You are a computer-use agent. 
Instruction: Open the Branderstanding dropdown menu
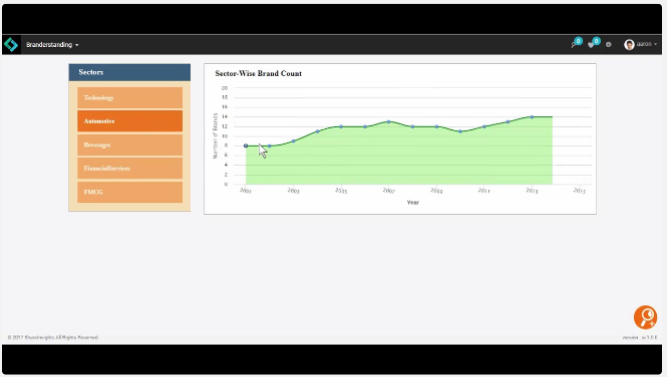click(x=52, y=45)
